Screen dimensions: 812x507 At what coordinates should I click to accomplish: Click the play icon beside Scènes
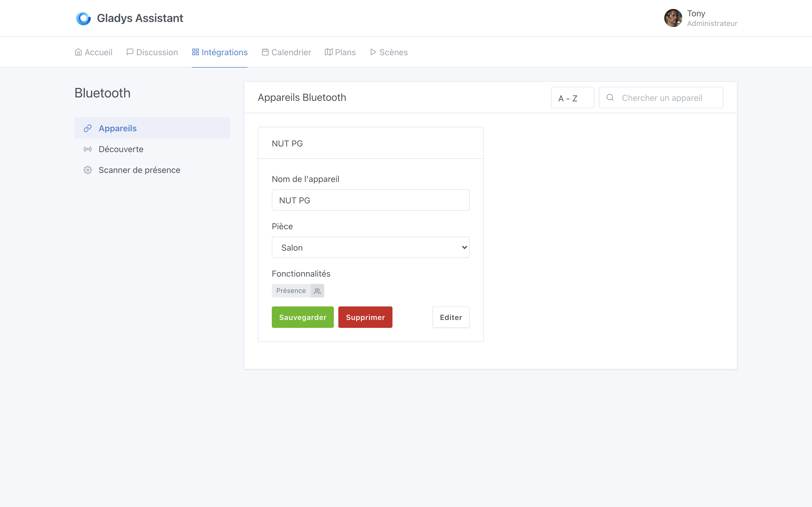pyautogui.click(x=372, y=52)
